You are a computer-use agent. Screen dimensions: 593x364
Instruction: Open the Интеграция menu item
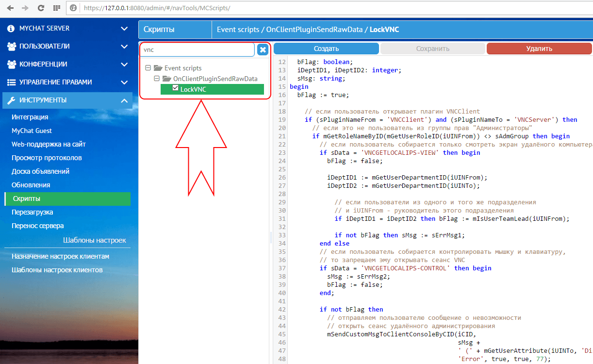30,117
